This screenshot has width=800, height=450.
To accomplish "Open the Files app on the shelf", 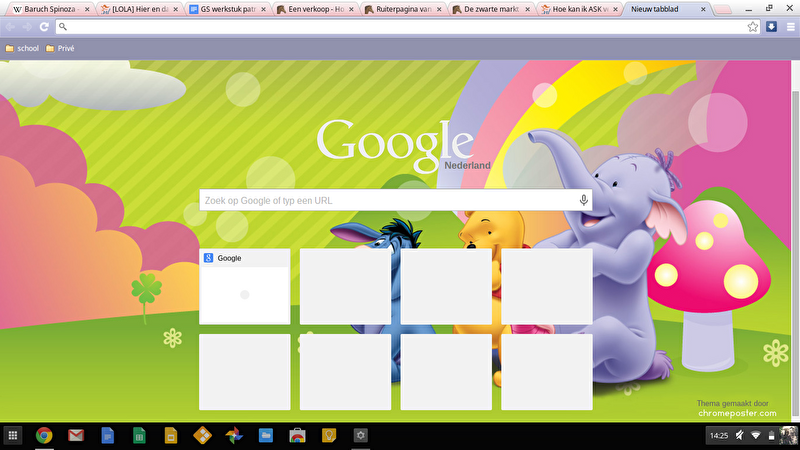I will pyautogui.click(x=266, y=435).
